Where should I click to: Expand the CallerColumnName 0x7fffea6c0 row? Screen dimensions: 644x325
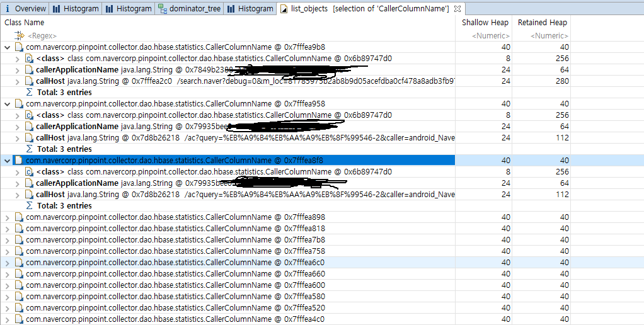[x=7, y=263]
